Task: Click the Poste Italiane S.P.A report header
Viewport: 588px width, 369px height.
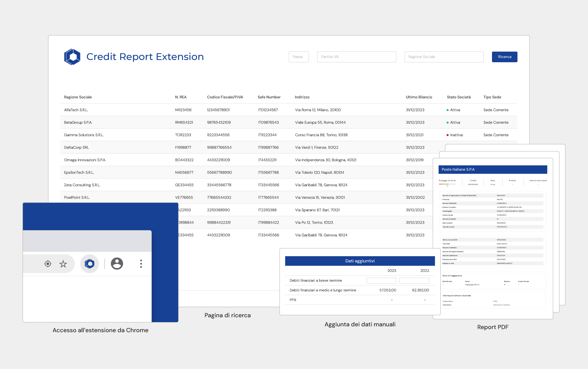Action: point(492,169)
